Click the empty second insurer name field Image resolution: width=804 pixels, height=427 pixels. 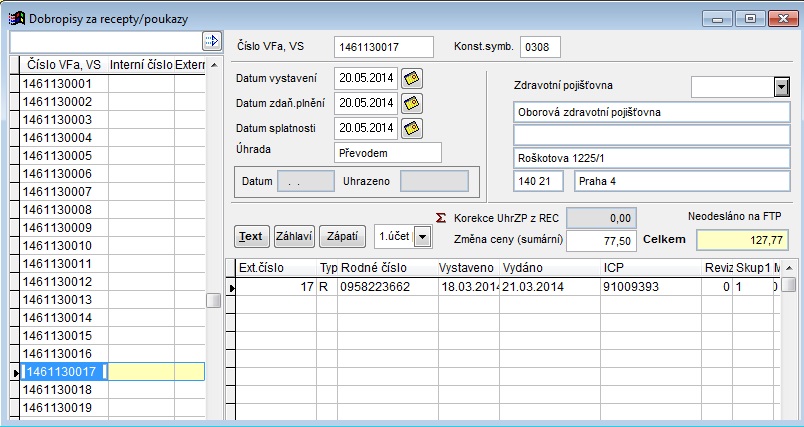coord(652,135)
